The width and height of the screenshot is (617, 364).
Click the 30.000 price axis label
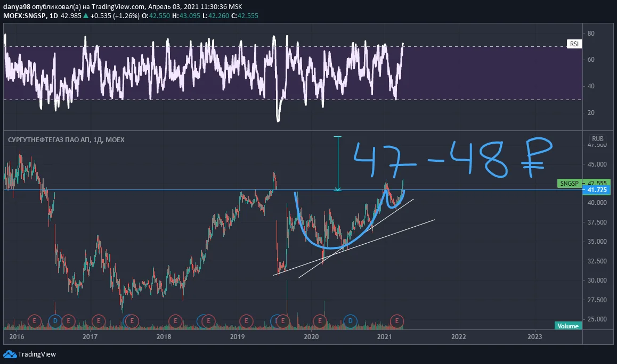597,280
